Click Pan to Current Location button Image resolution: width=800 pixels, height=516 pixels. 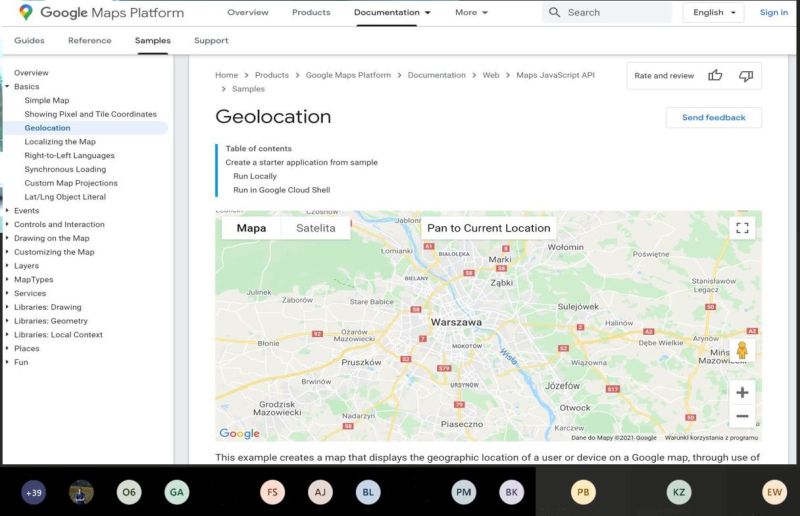click(x=489, y=228)
